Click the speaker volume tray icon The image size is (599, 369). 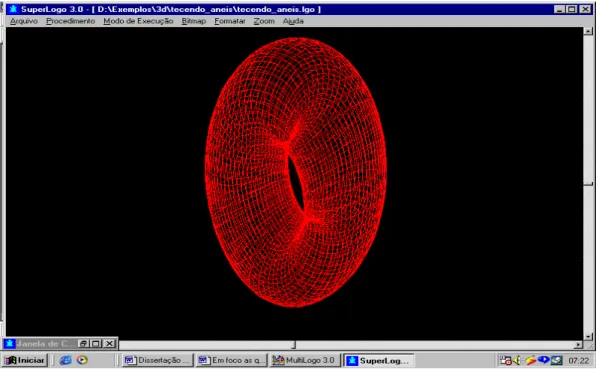(517, 360)
